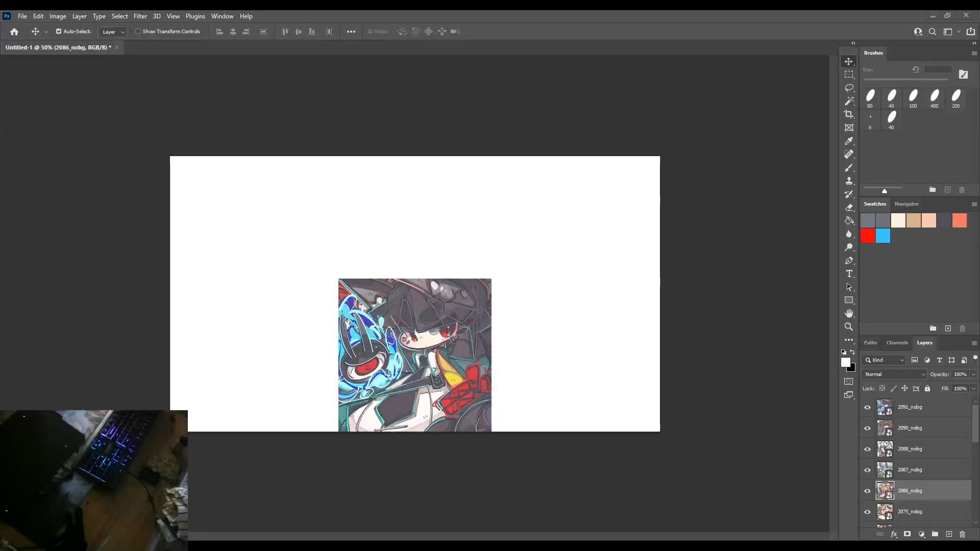Viewport: 980px width, 551px height.
Task: Open the Image menu
Action: point(58,16)
